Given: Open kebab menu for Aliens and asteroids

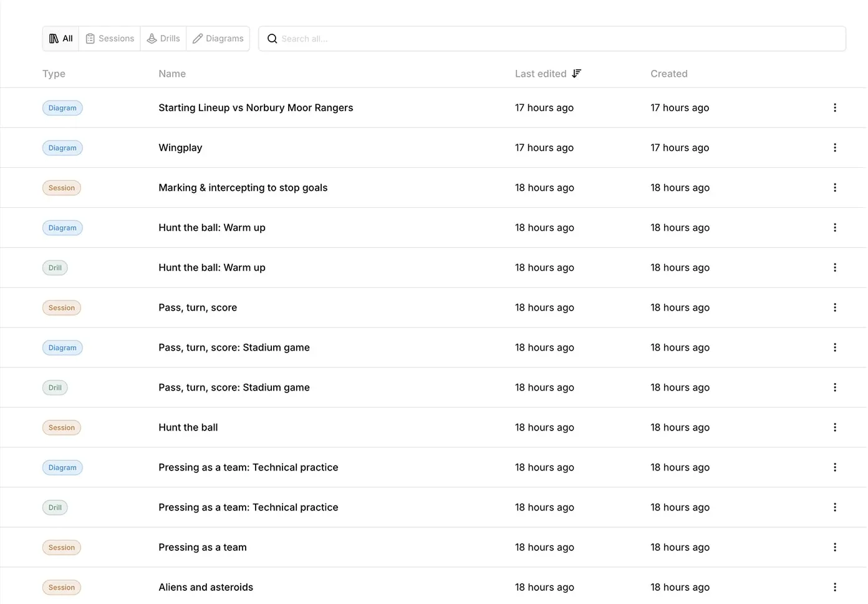Looking at the screenshot, I should pyautogui.click(x=834, y=587).
